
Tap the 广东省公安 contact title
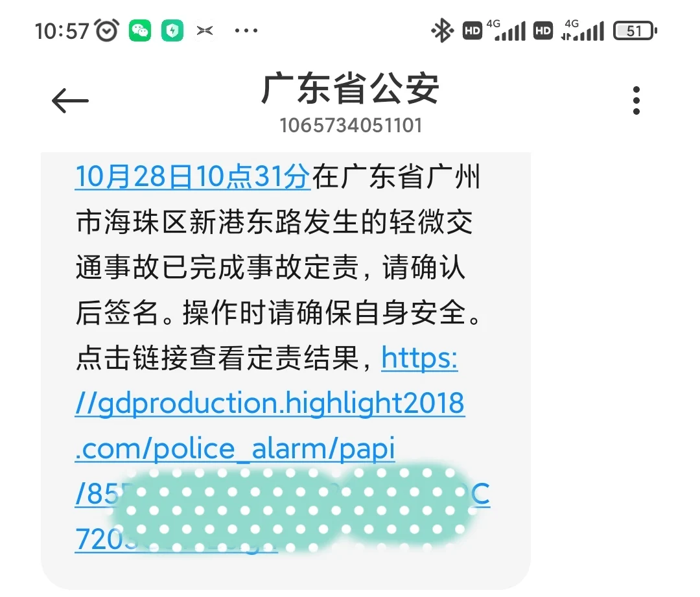[351, 89]
